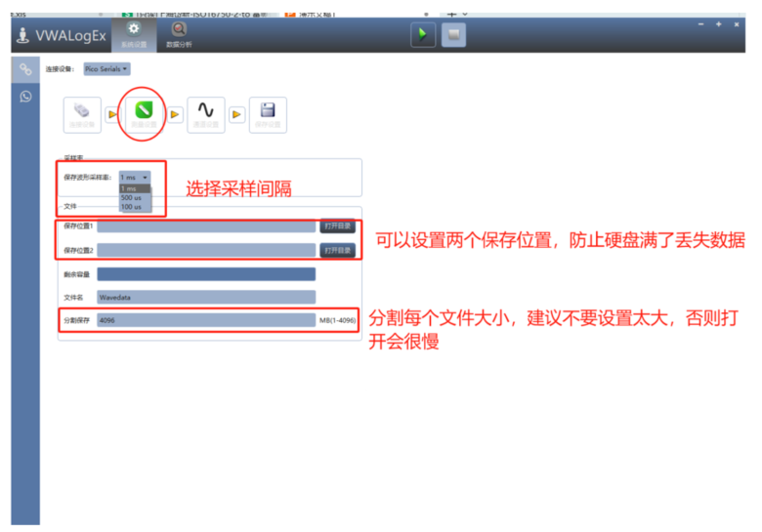
Task: Click 打开目录 button for 保存位置2
Action: 338,250
